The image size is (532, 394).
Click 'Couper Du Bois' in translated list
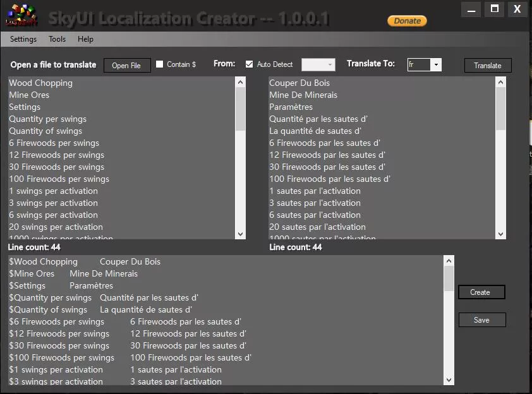299,83
